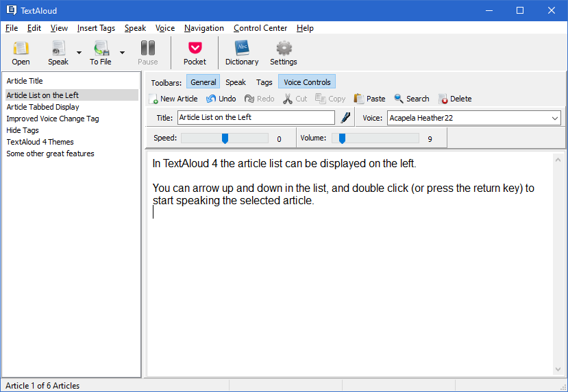Enable the Tags toolbar toggle
This screenshot has height=392, width=568.
coord(264,82)
